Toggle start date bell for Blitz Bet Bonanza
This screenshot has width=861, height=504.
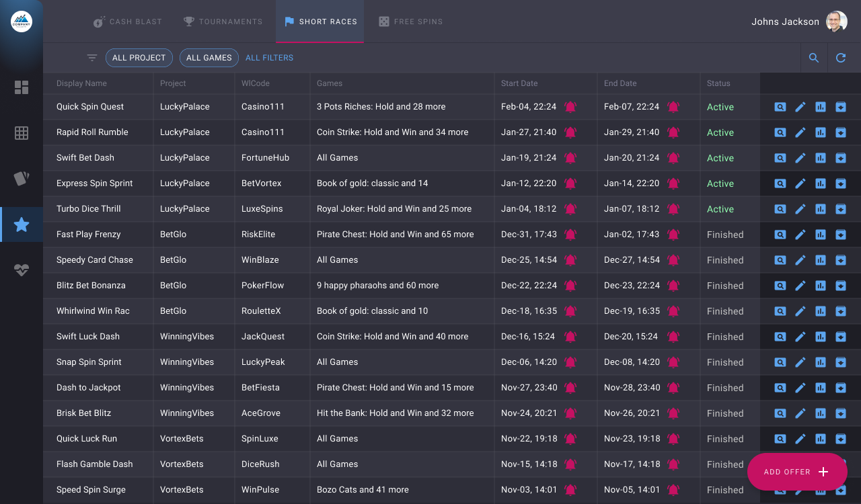(x=570, y=286)
